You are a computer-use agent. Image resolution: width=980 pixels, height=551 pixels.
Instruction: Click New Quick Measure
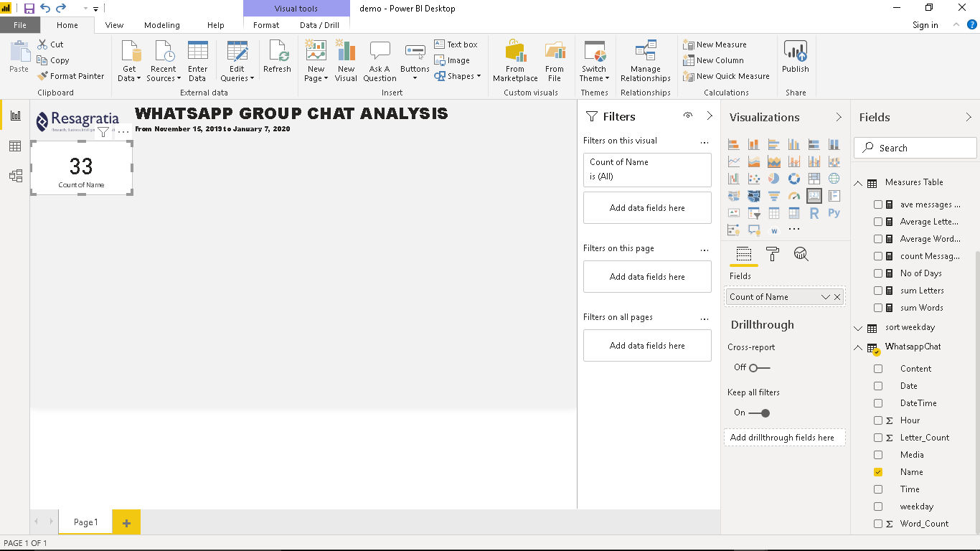[x=727, y=76]
